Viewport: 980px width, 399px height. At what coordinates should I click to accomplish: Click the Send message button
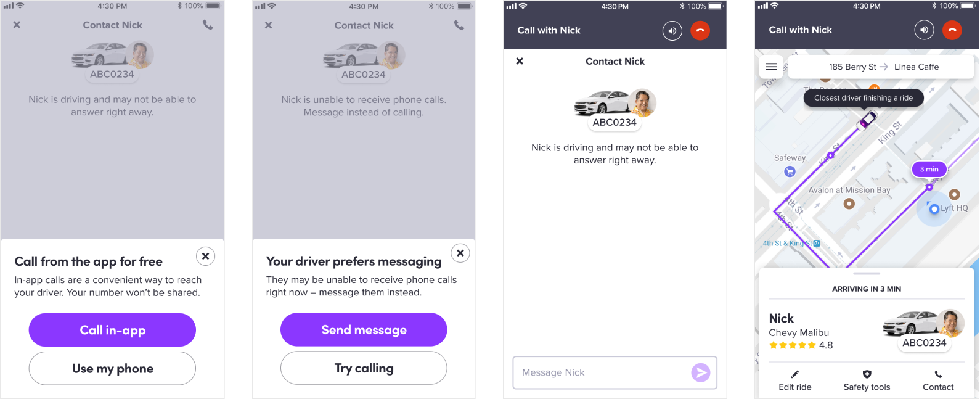click(364, 329)
